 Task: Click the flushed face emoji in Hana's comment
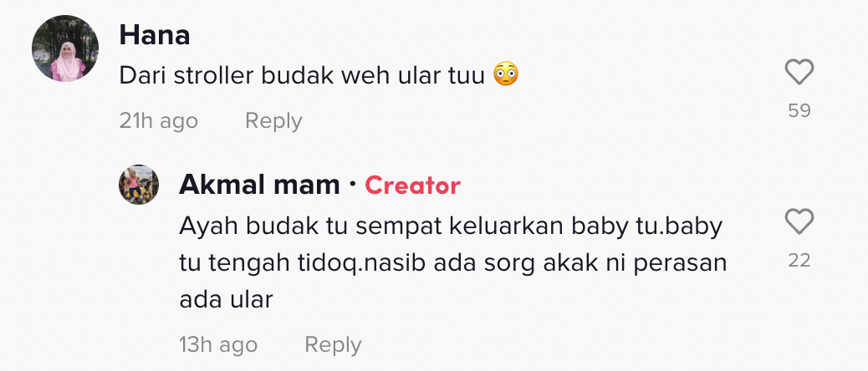506,75
